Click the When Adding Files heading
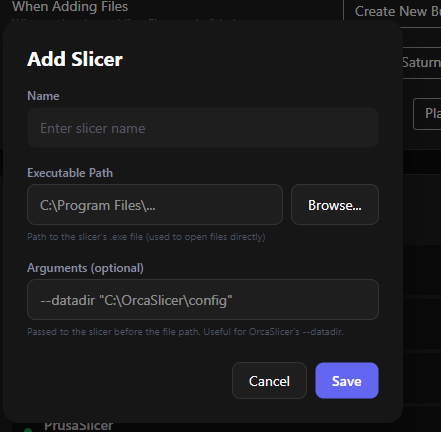This screenshot has width=441, height=432. tap(70, 7)
